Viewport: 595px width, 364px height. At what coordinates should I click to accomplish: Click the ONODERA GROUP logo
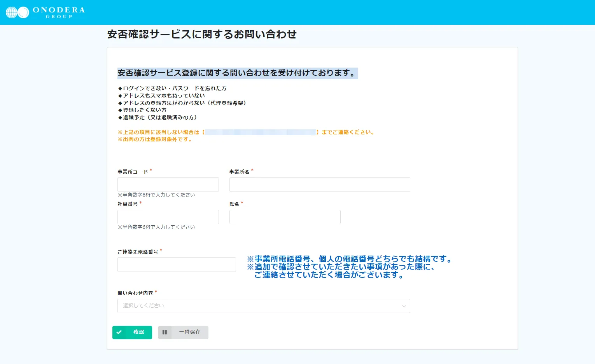coord(45,12)
